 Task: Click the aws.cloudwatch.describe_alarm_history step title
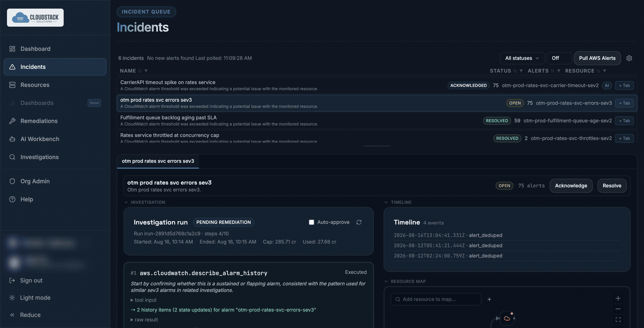click(203, 273)
